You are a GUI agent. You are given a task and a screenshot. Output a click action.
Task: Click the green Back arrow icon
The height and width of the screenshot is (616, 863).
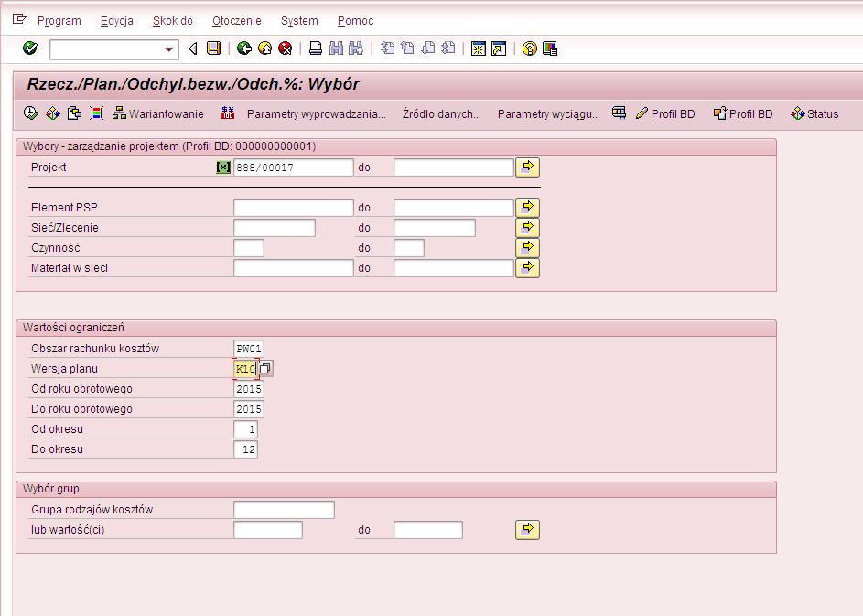(x=243, y=49)
